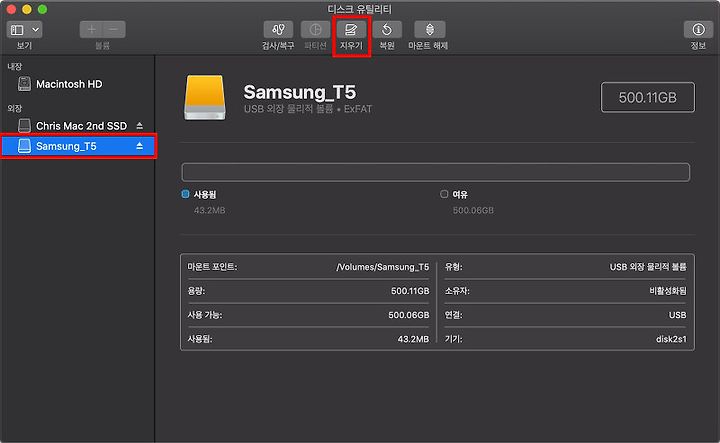Select Samsung_T5 volume in sidebar
Image resolution: width=720 pixels, height=443 pixels.
click(x=78, y=146)
